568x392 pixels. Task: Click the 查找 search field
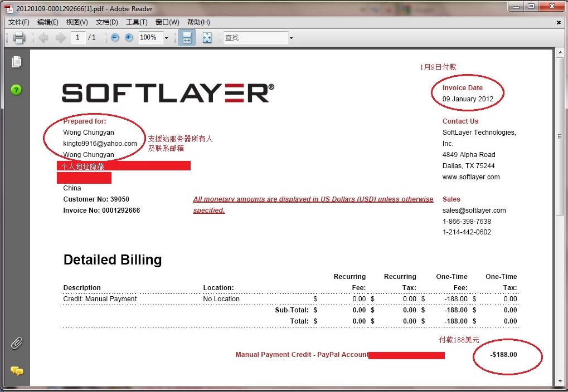(256, 38)
